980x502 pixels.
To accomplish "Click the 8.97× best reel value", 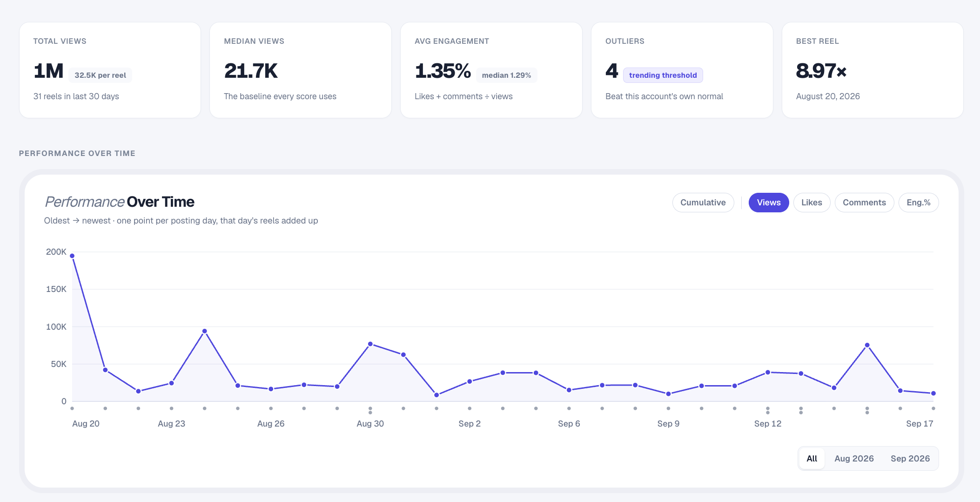I will 821,71.
